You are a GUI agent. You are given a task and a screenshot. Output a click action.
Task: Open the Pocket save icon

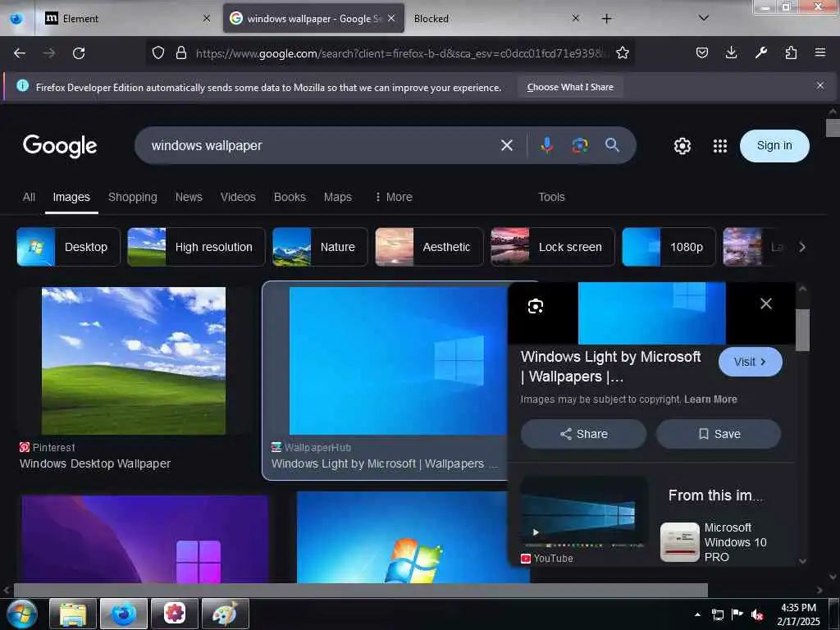[702, 52]
